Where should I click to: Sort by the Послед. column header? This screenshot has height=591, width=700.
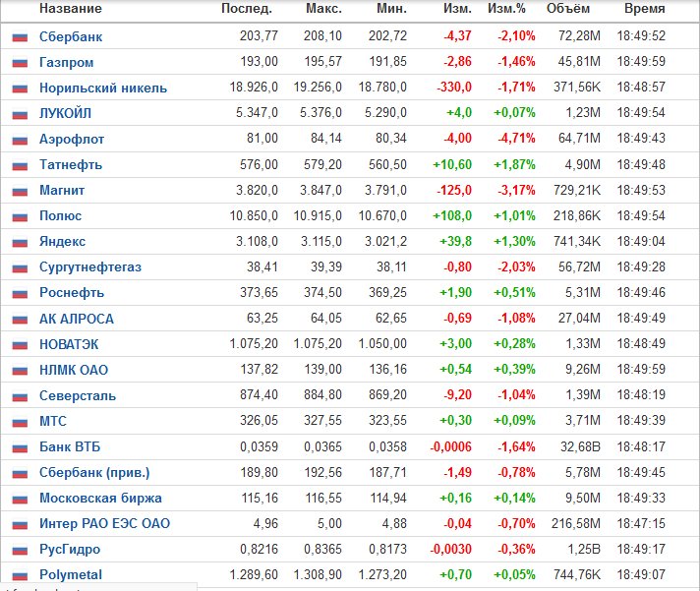(x=247, y=9)
